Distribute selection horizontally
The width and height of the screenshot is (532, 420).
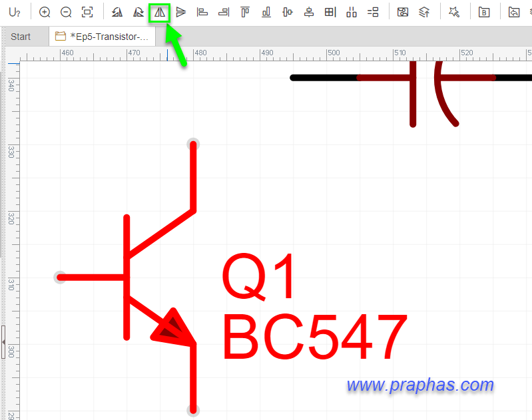pos(352,13)
